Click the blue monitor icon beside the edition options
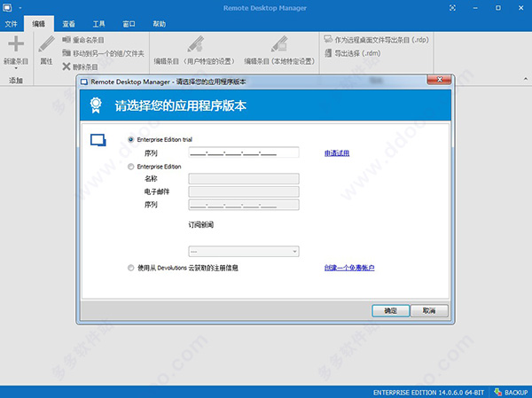This screenshot has width=532, height=398. (98, 140)
